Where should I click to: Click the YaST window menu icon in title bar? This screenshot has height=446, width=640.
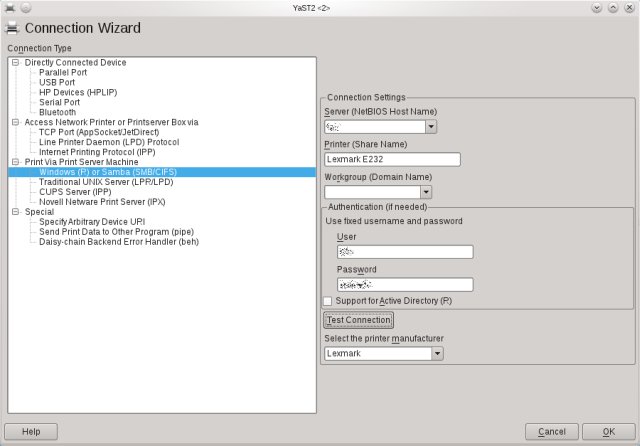point(10,7)
